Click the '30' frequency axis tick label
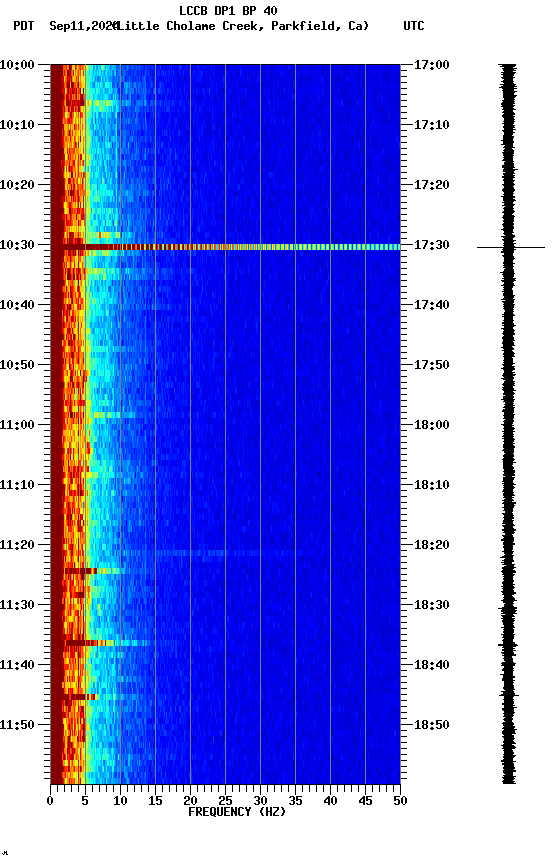This screenshot has width=552, height=864. coord(260,801)
